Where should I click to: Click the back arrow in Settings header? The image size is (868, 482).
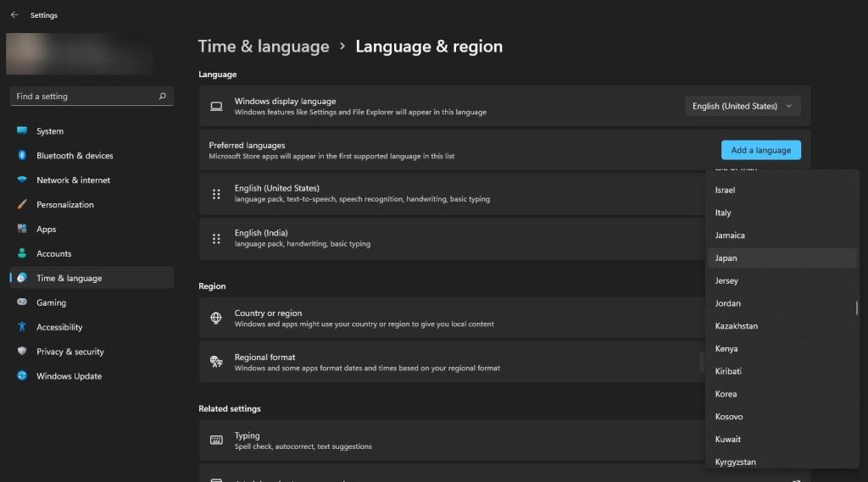(x=14, y=14)
